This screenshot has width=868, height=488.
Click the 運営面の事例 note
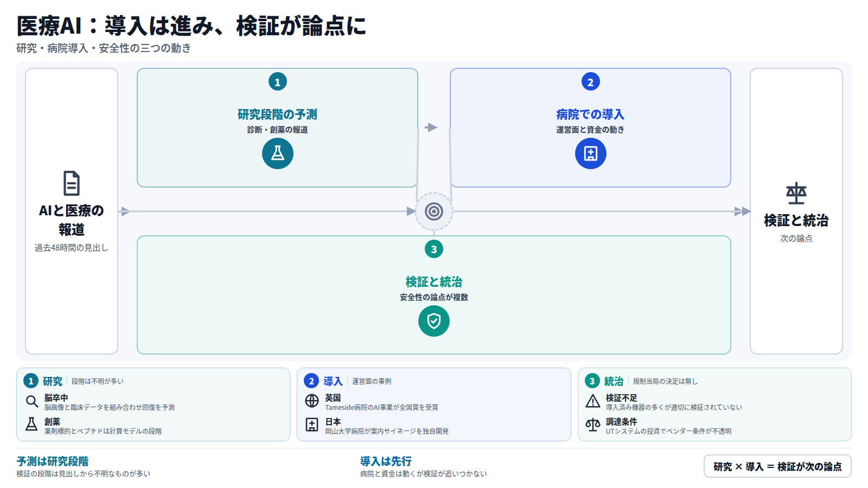[x=372, y=381]
